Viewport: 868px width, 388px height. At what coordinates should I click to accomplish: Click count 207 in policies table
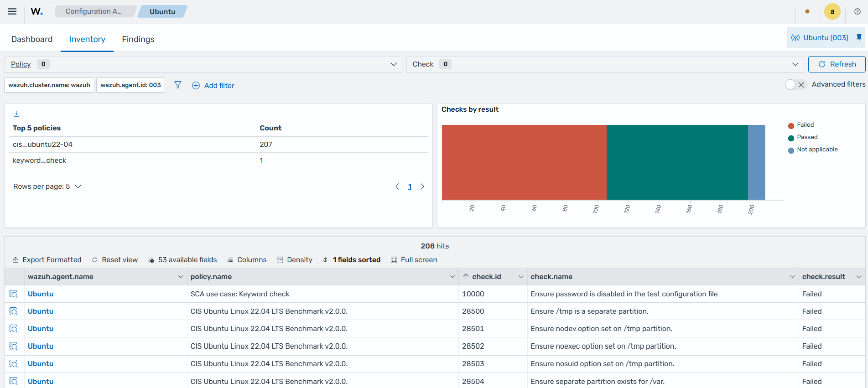pyautogui.click(x=266, y=145)
